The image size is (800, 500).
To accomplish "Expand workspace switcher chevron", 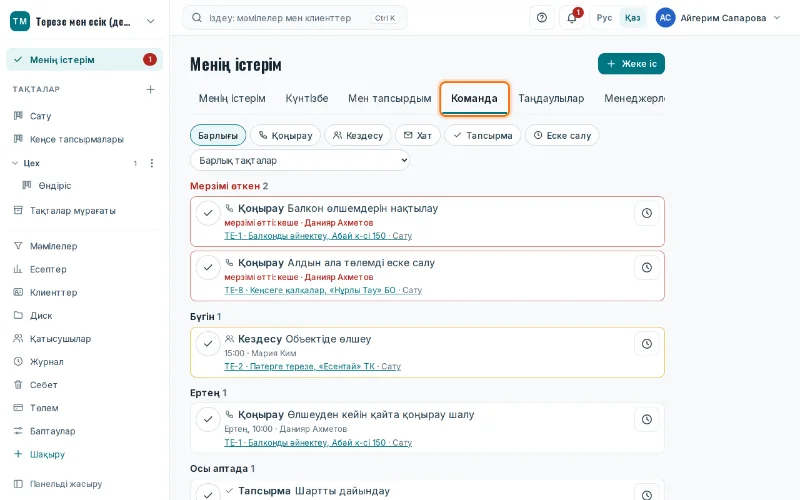I will pos(151,21).
